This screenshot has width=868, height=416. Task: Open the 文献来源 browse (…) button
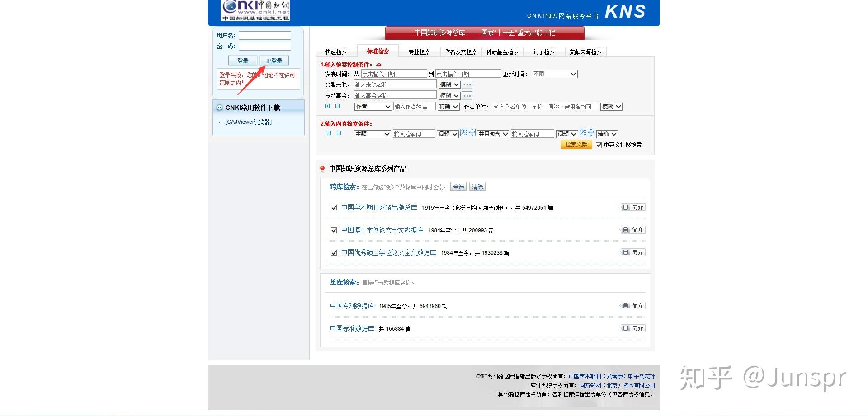tap(467, 84)
